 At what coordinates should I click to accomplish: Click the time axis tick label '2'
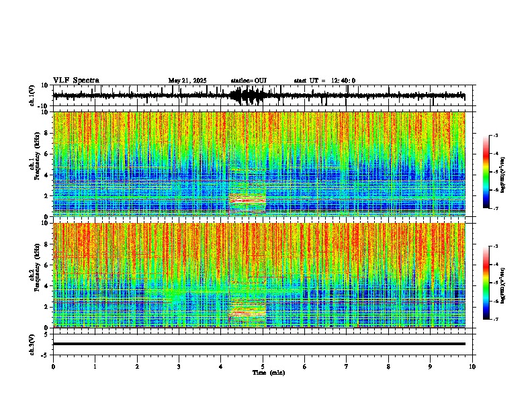point(137,367)
